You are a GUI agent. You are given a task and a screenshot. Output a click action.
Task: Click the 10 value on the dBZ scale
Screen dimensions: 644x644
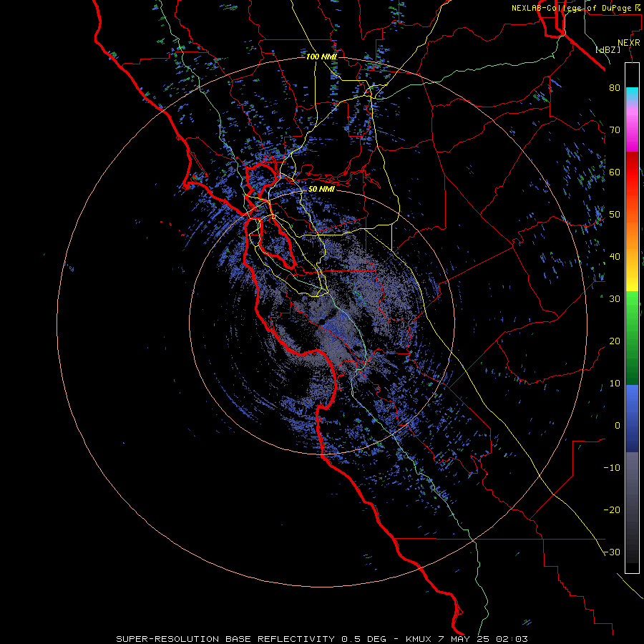pyautogui.click(x=615, y=384)
